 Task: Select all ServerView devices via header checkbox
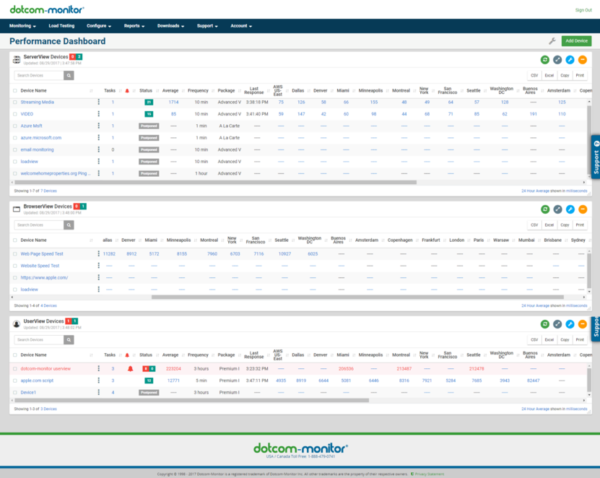pyautogui.click(x=15, y=88)
